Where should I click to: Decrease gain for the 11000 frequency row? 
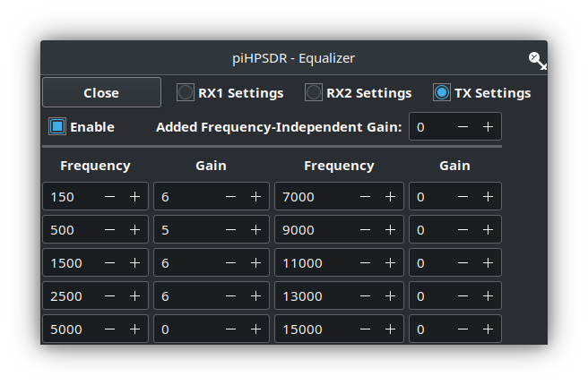(463, 262)
